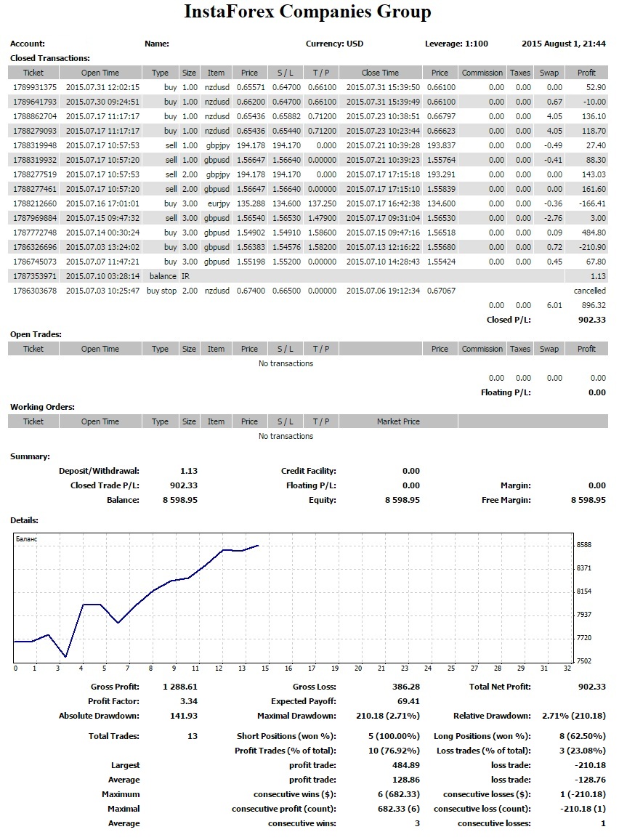Click Ticket header in Closed Transactions table
Image resolution: width=619 pixels, height=840 pixels.
point(33,73)
